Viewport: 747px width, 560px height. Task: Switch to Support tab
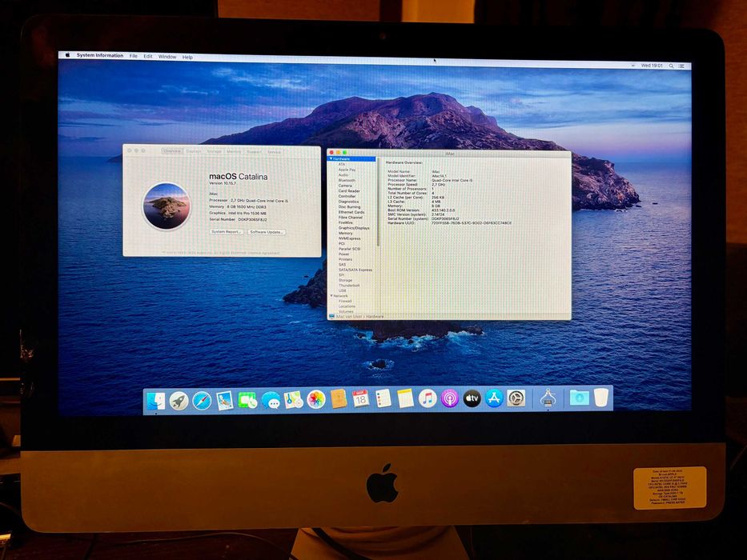(x=254, y=151)
